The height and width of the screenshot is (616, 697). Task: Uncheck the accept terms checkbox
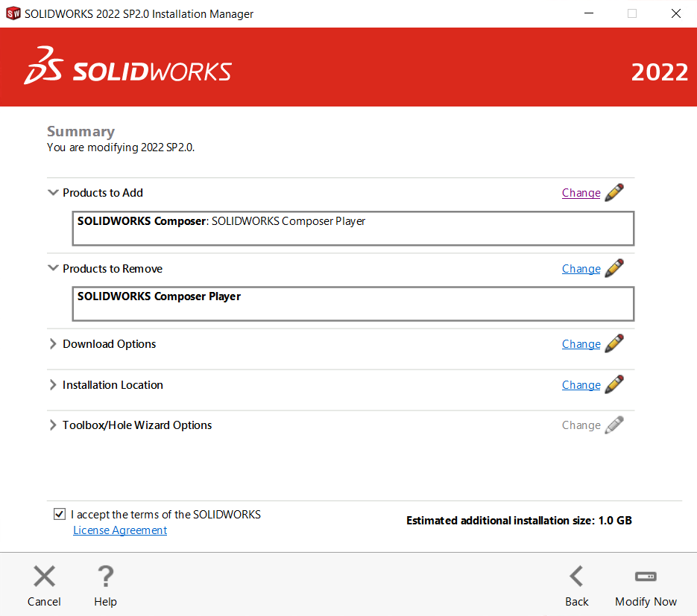(60, 515)
